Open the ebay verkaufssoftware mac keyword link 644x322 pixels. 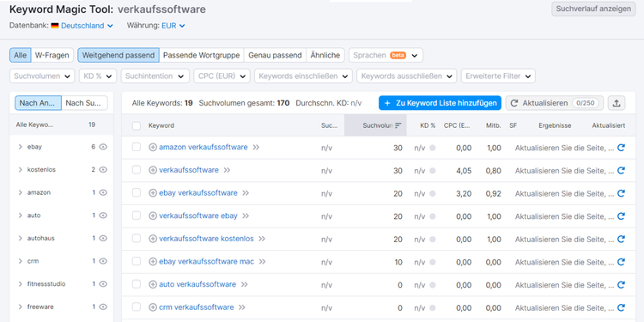207,261
